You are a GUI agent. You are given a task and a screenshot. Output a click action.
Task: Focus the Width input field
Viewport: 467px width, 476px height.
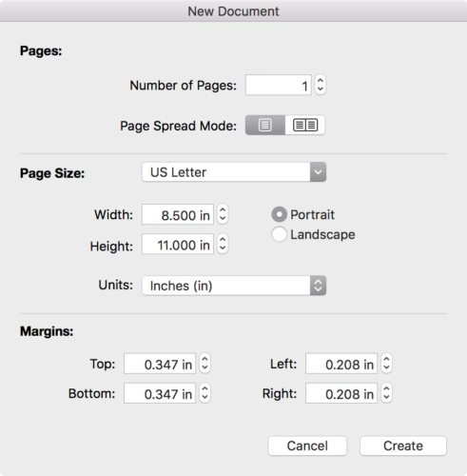point(178,214)
